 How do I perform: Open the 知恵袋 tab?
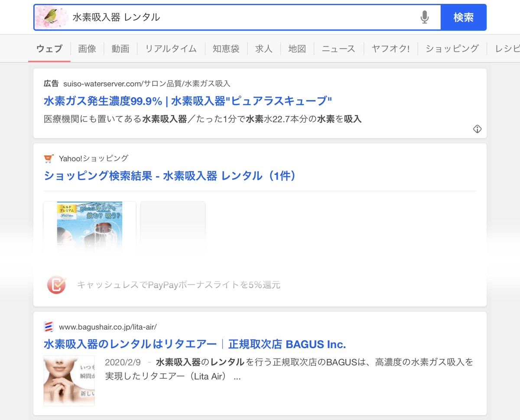tap(226, 48)
